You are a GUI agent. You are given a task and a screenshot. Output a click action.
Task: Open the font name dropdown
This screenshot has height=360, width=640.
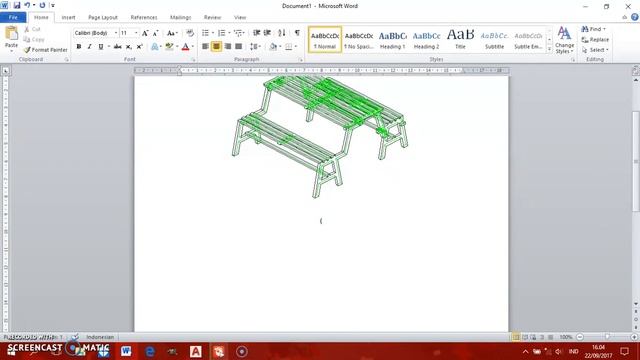(x=116, y=33)
